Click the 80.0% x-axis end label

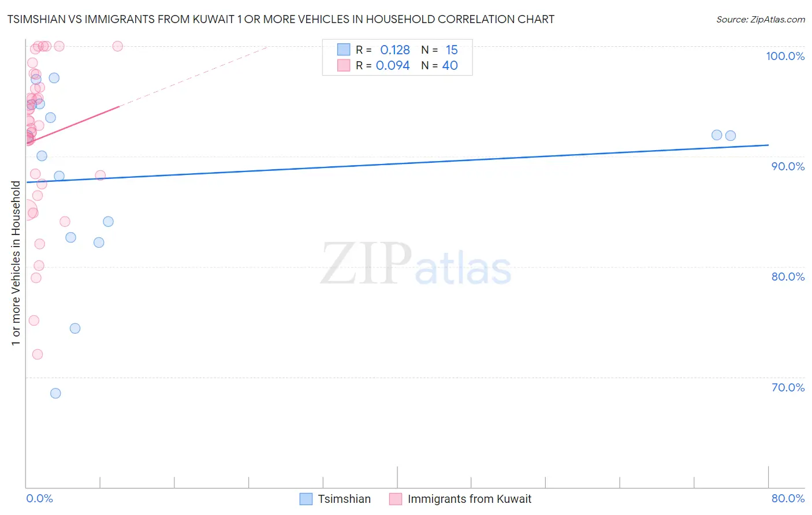[788, 498]
